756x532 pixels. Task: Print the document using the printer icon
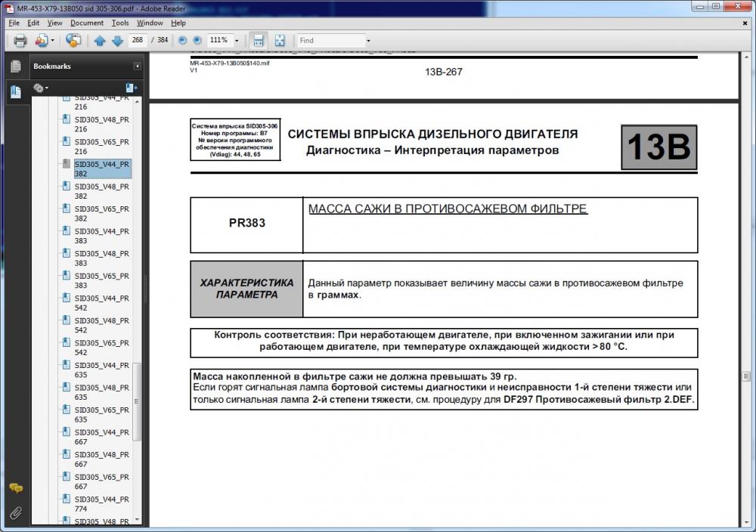click(x=20, y=41)
